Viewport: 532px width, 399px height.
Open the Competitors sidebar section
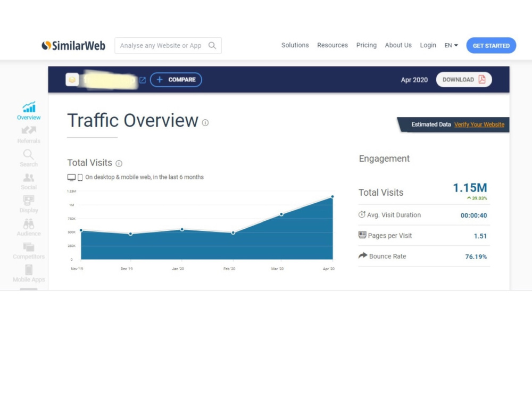point(29,251)
